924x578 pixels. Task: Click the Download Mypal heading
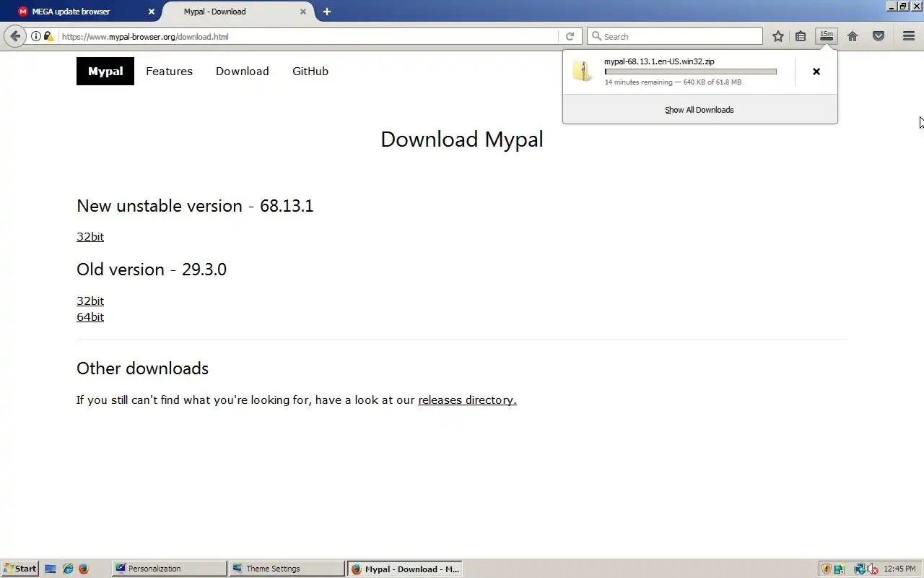tap(462, 139)
